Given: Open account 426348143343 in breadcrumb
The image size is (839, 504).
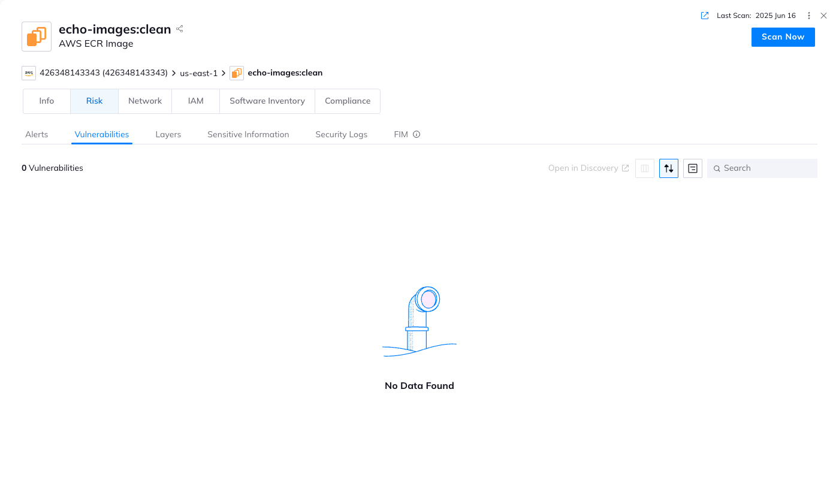Looking at the screenshot, I should pos(104,73).
